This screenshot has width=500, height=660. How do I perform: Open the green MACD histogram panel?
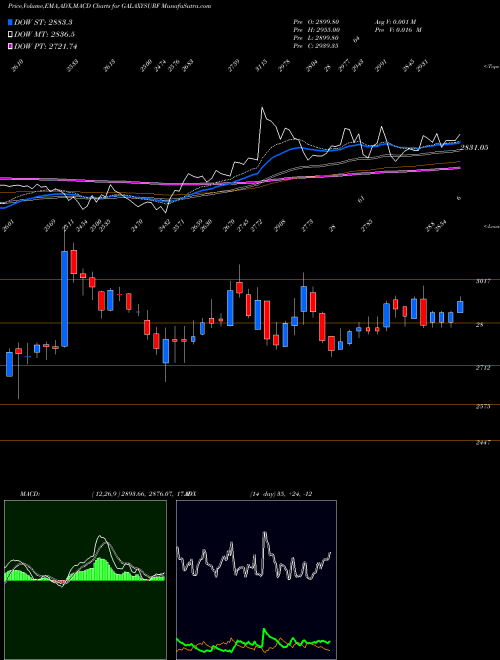pyautogui.click(x=85, y=580)
